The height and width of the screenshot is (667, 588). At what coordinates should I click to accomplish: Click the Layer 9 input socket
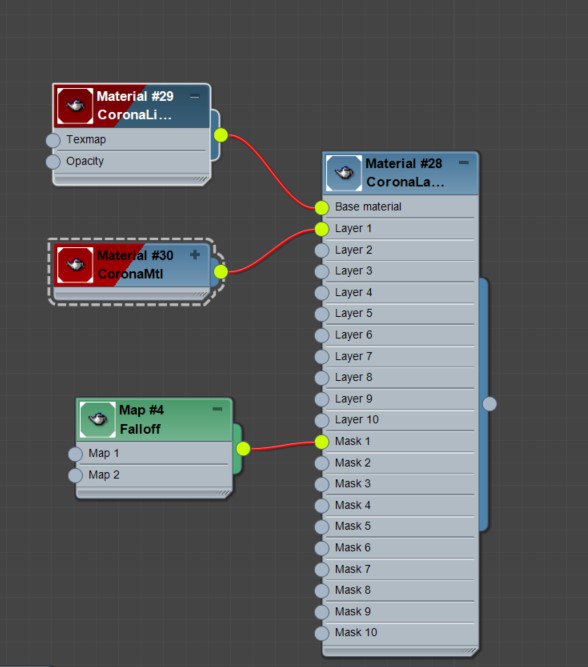322,399
